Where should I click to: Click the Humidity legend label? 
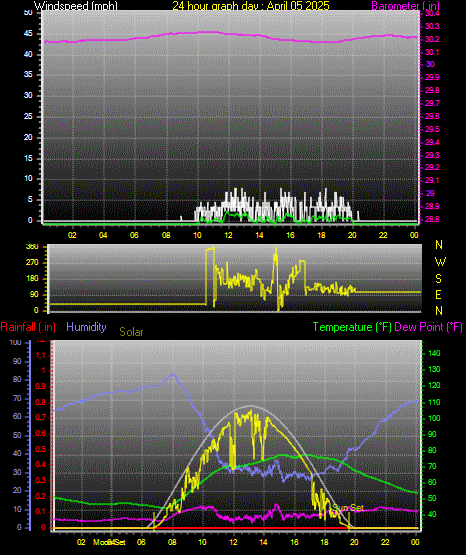click(x=86, y=327)
